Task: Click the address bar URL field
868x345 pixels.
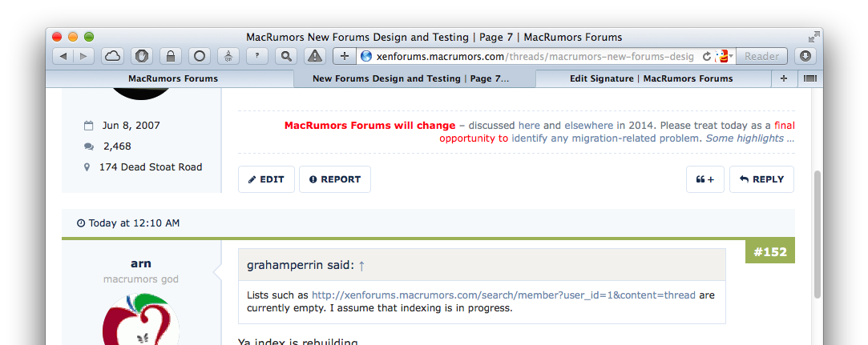Action: coord(535,56)
